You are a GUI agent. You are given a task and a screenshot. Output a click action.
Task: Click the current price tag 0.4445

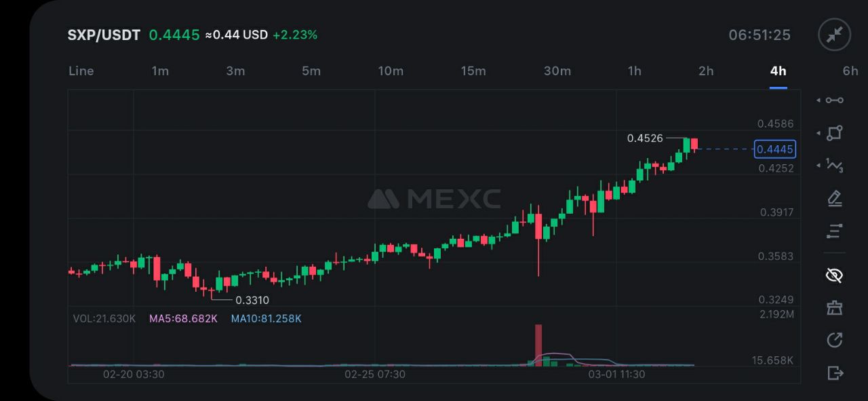click(775, 149)
